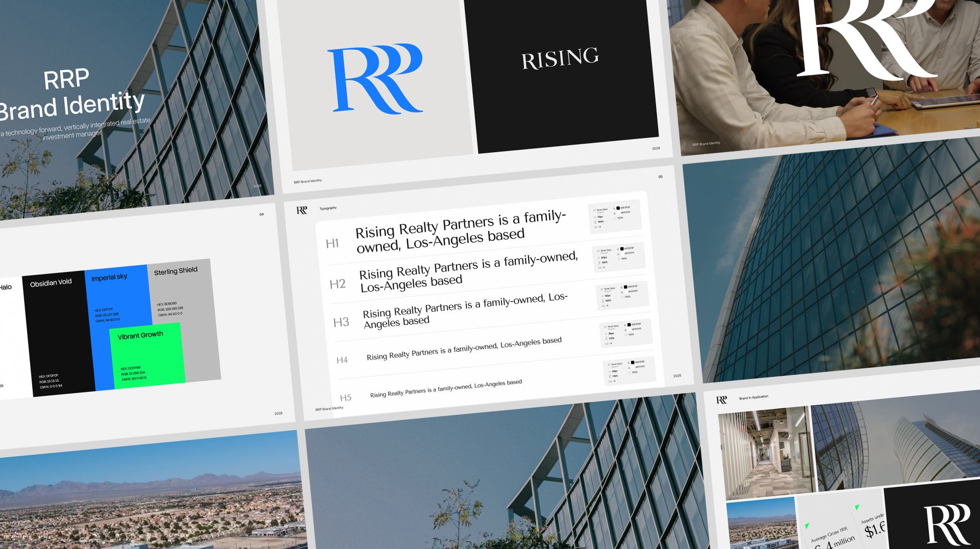The width and height of the screenshot is (980, 549).
Task: Click the page number '05' on the Typography slide
Action: 661,177
